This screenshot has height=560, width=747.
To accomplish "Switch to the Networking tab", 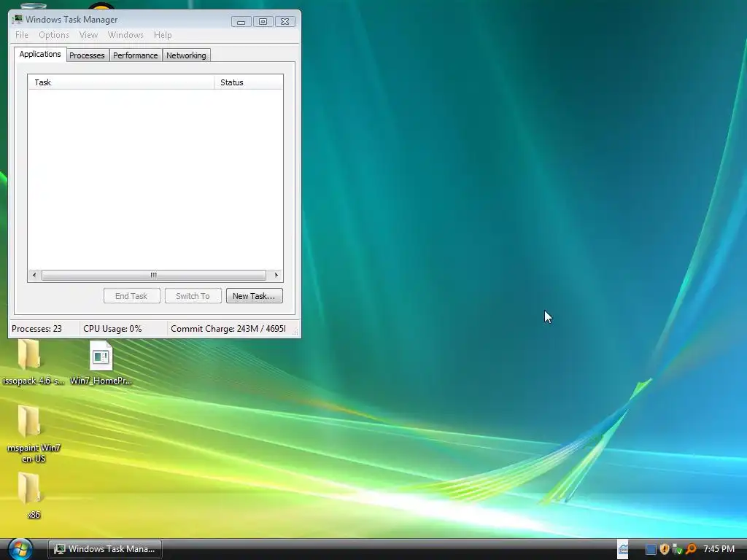I will tap(186, 55).
